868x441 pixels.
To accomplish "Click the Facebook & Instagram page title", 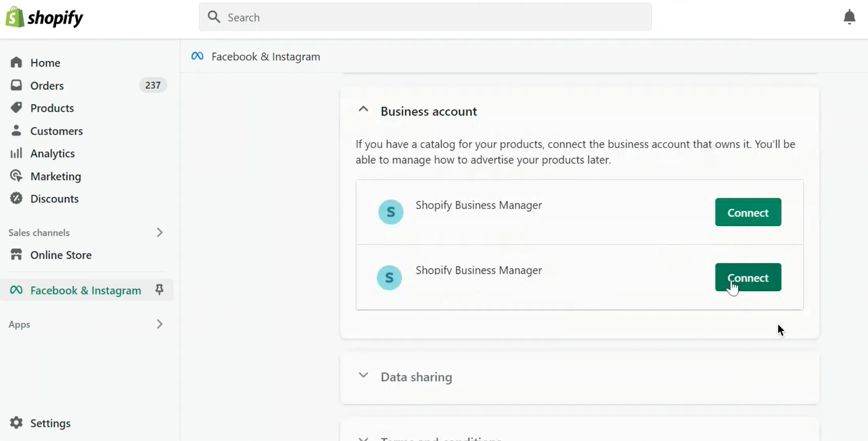I will (x=266, y=57).
